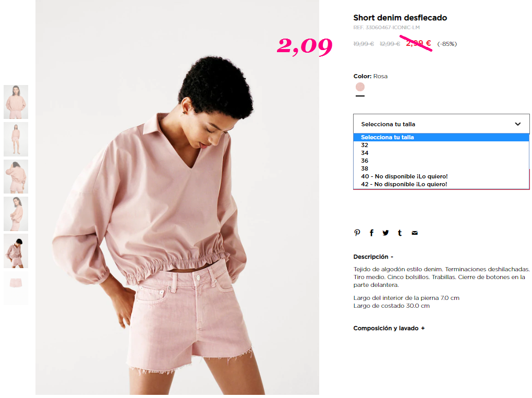Share product on Facebook icon
Viewport: 532px width, 398px height.
(371, 233)
